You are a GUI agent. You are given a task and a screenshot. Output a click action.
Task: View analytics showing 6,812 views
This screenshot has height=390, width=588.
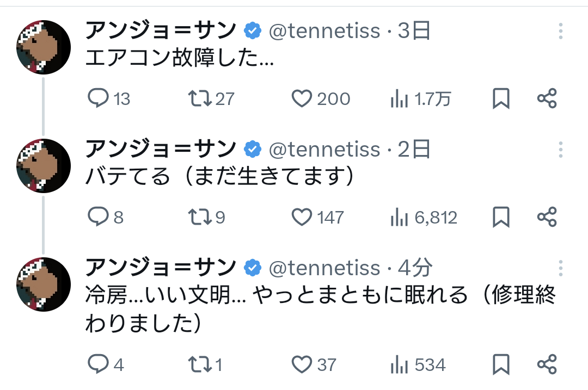coord(424,217)
